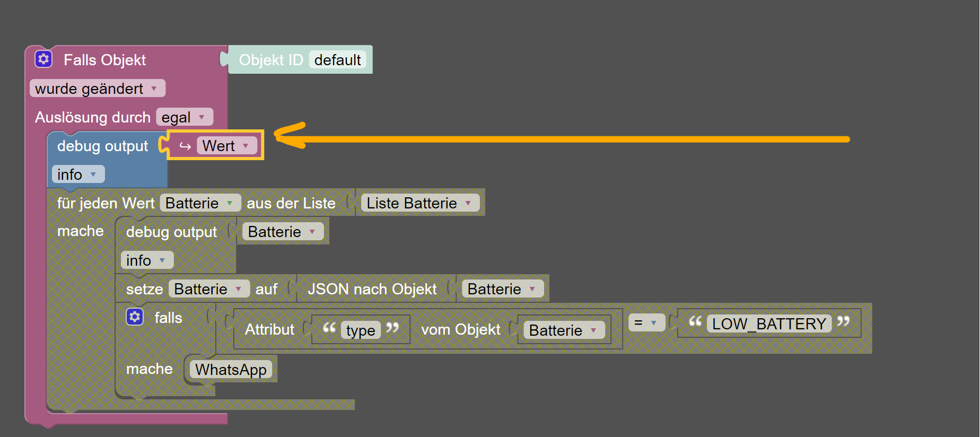This screenshot has width=980, height=437.
Task: Click the opening quote icon before type
Action: tap(329, 328)
